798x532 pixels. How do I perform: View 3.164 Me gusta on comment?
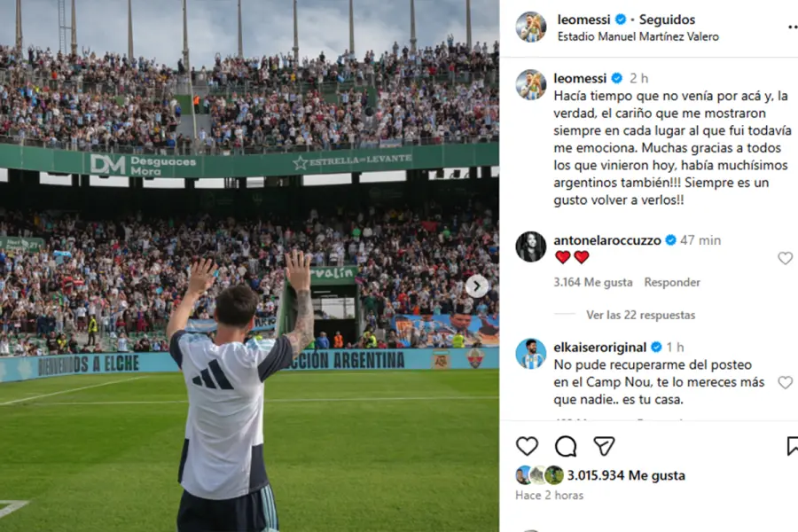click(x=593, y=282)
